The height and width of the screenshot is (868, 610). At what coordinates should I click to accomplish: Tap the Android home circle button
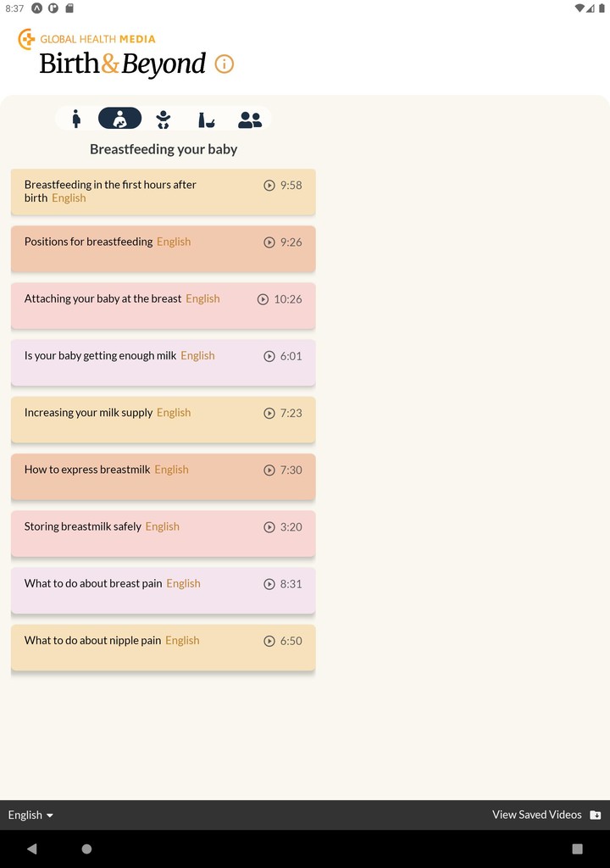86,849
